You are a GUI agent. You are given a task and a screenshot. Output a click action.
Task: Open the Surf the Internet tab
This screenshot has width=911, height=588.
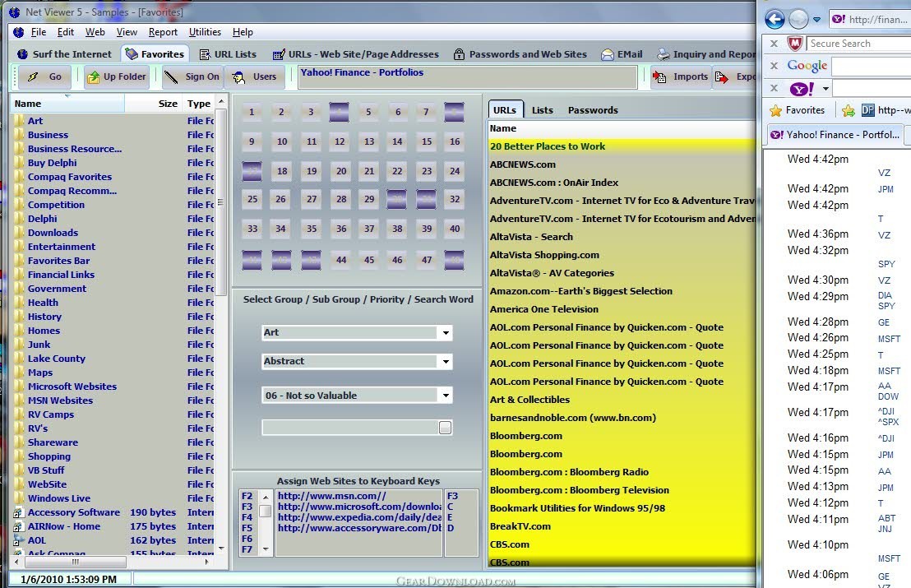point(64,54)
